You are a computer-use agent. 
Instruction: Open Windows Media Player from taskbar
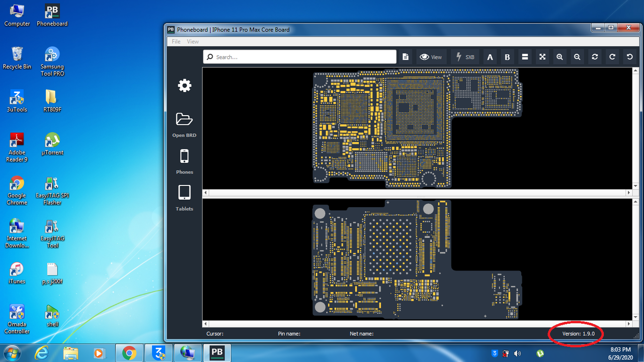[x=100, y=353]
